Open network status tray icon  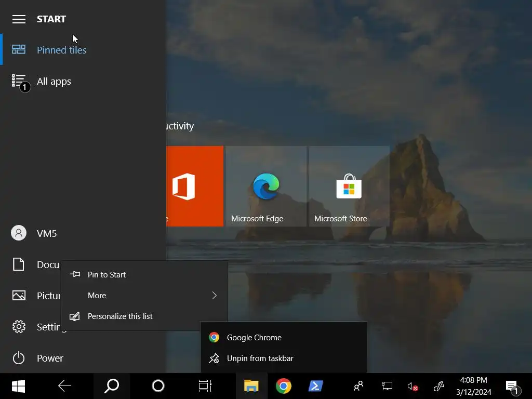[x=387, y=386]
